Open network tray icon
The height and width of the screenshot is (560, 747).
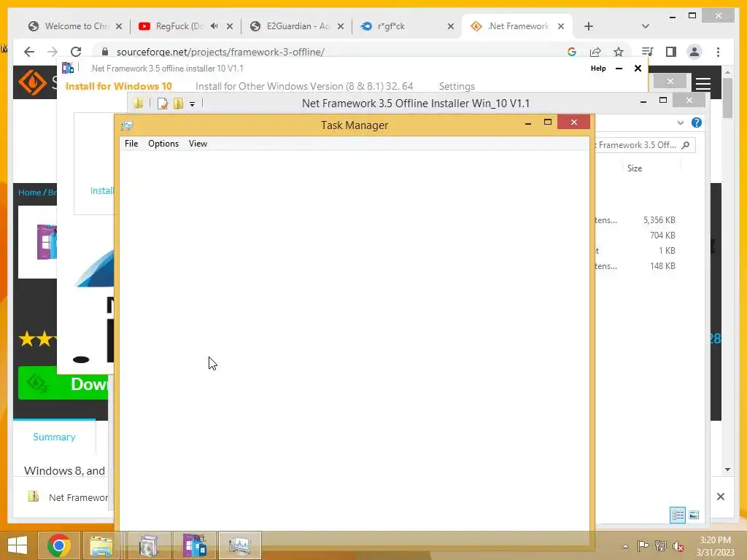pos(661,546)
